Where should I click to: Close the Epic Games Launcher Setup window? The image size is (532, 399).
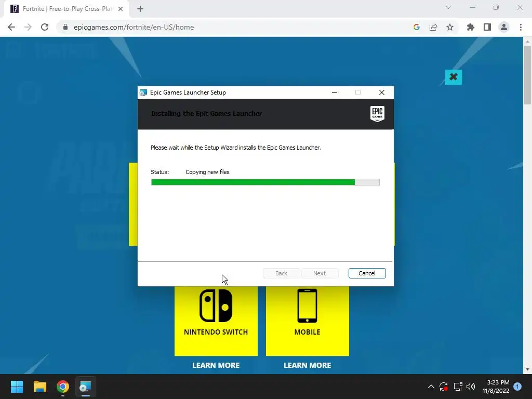pyautogui.click(x=382, y=92)
